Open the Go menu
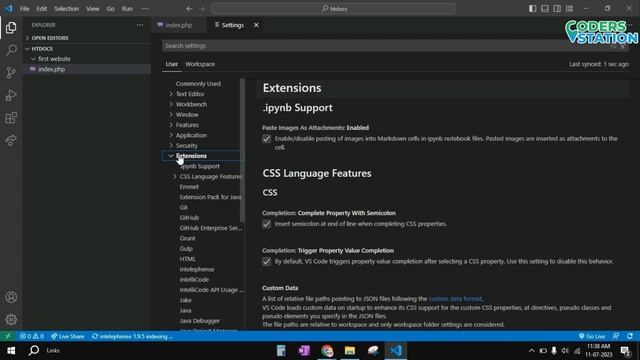The height and width of the screenshot is (360, 640). pos(110,9)
